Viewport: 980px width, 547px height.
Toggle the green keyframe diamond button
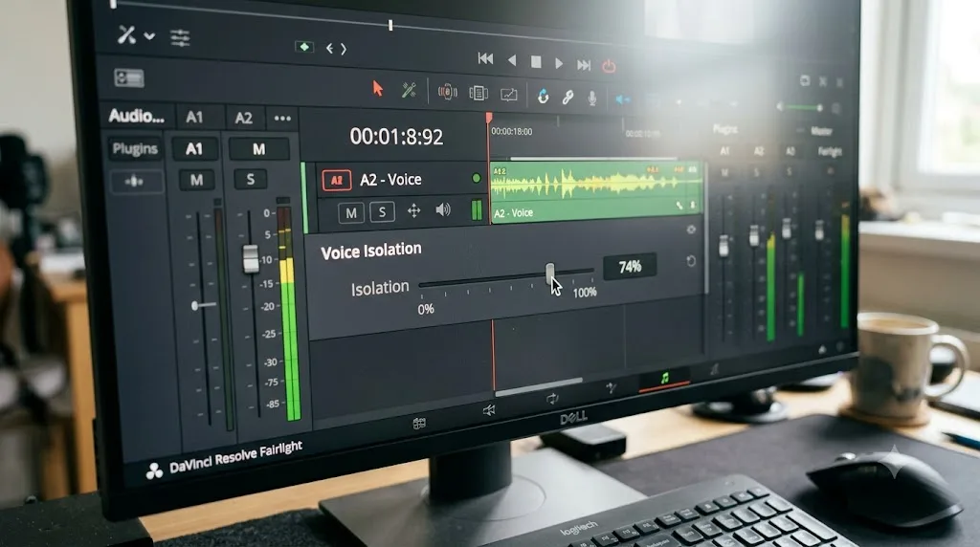tap(304, 47)
